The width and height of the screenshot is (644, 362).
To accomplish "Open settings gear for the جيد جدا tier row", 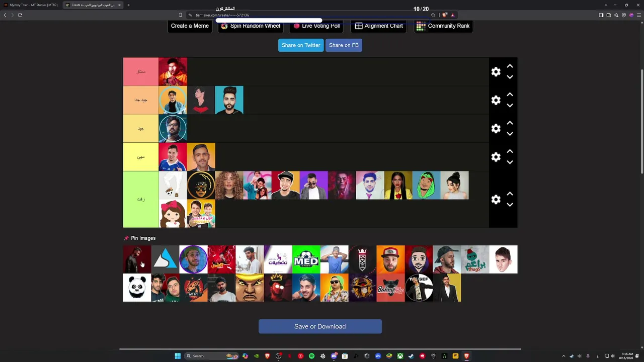I will click(496, 100).
